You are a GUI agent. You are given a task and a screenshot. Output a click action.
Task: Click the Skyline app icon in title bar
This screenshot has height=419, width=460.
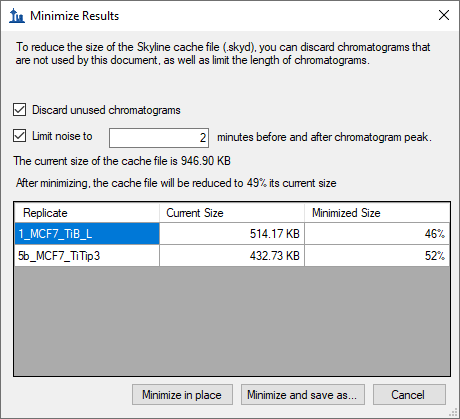coord(17,16)
